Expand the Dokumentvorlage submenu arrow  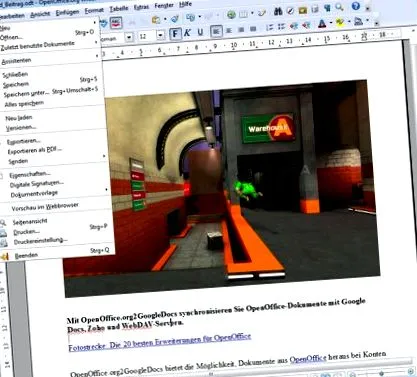click(x=106, y=189)
